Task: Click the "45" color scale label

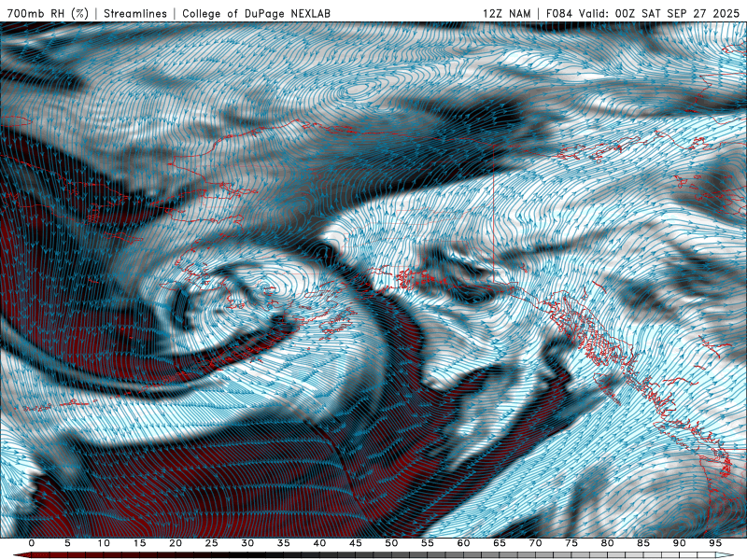Action: pyautogui.click(x=356, y=543)
